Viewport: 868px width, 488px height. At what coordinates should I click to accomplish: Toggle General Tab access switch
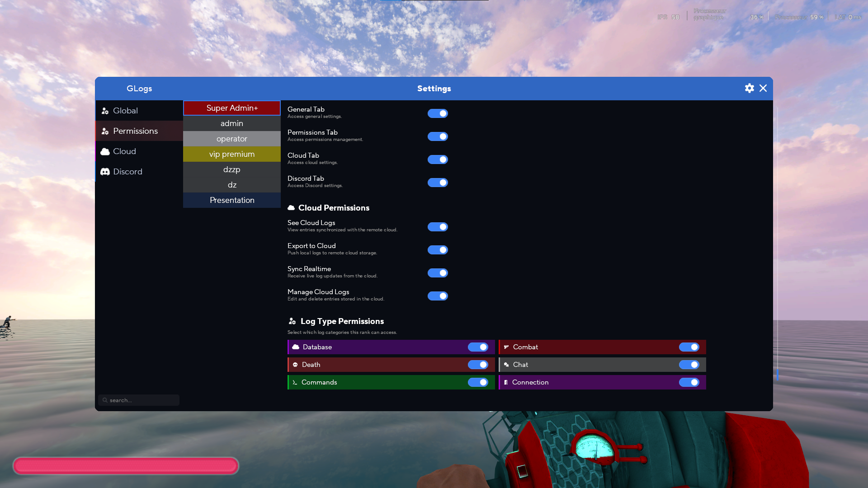coord(438,113)
